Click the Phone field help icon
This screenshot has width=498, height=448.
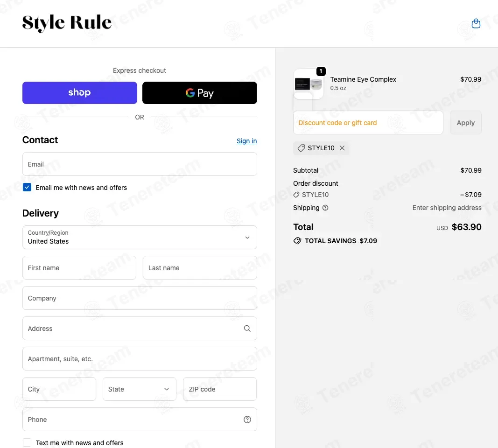(x=247, y=420)
